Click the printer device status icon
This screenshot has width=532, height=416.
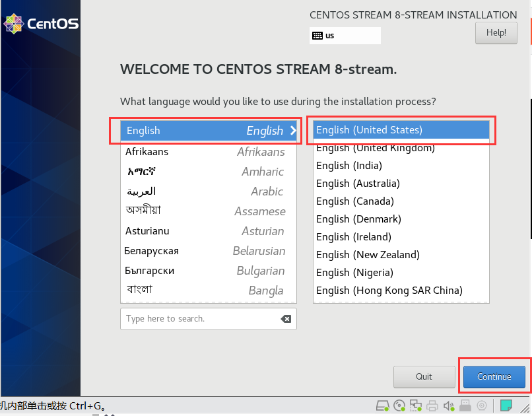coord(432,405)
